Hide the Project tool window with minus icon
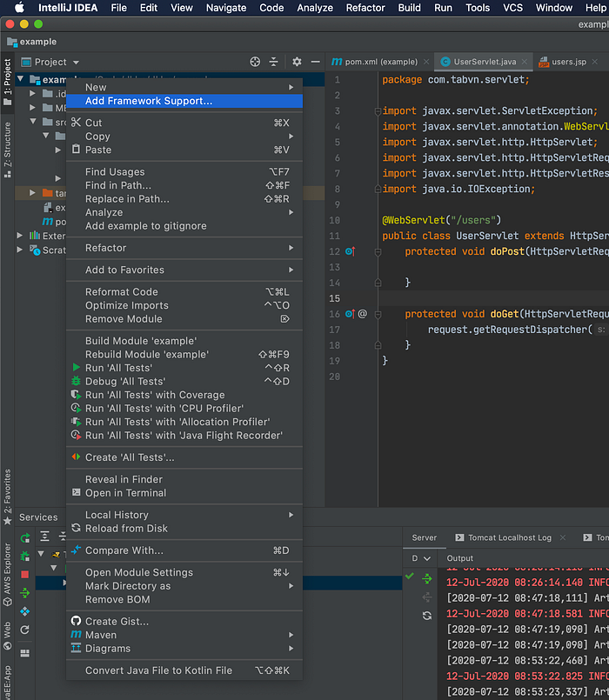609x700 pixels. [x=313, y=62]
